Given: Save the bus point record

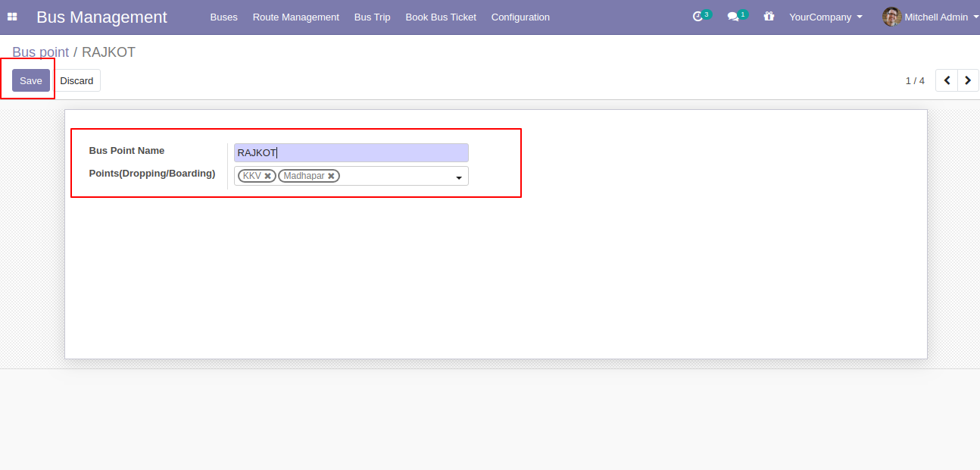Looking at the screenshot, I should pyautogui.click(x=31, y=80).
